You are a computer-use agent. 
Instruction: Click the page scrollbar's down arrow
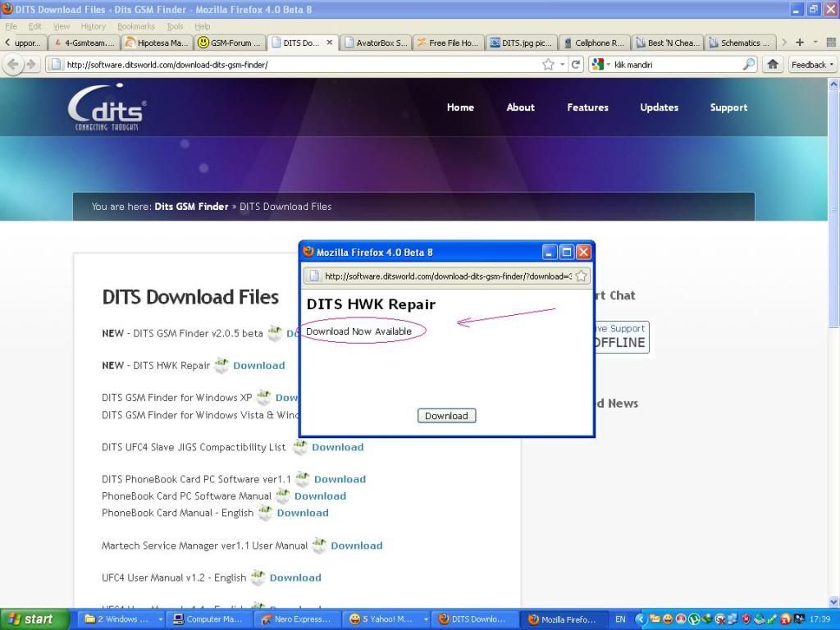pos(833,602)
